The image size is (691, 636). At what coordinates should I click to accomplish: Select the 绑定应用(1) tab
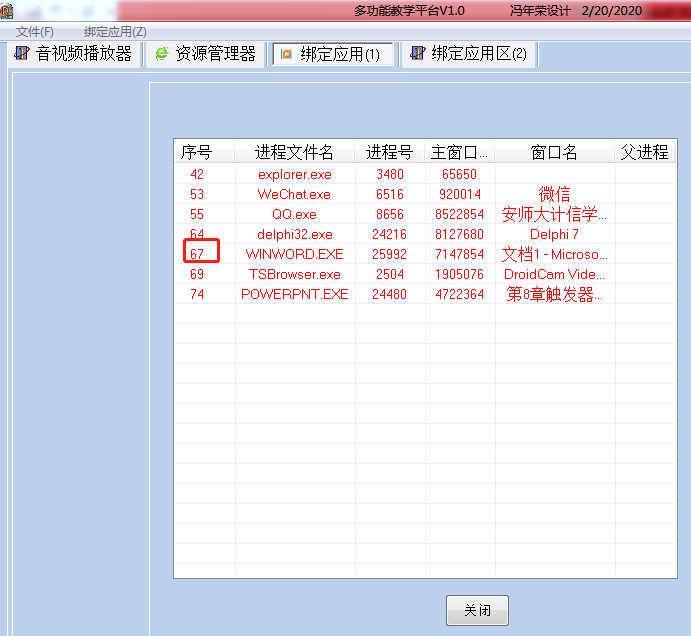tap(333, 54)
